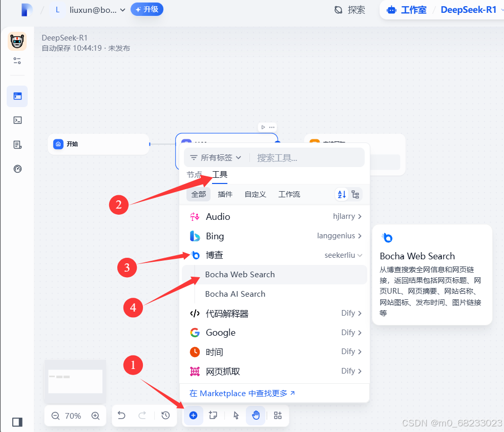Click the blue add node plus button

[193, 415]
